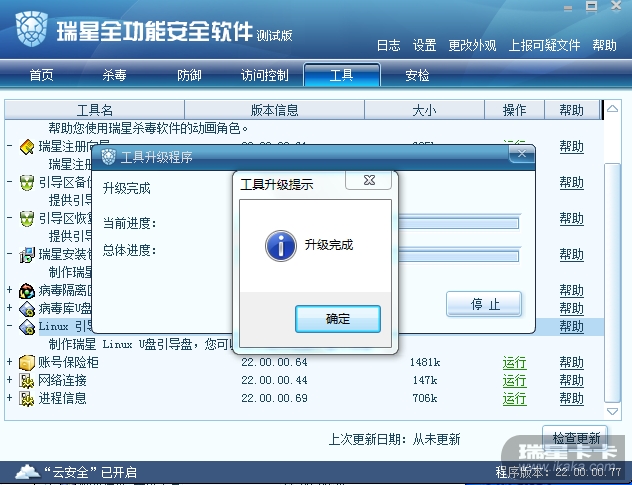Open the top 帮助 menu

[604, 45]
